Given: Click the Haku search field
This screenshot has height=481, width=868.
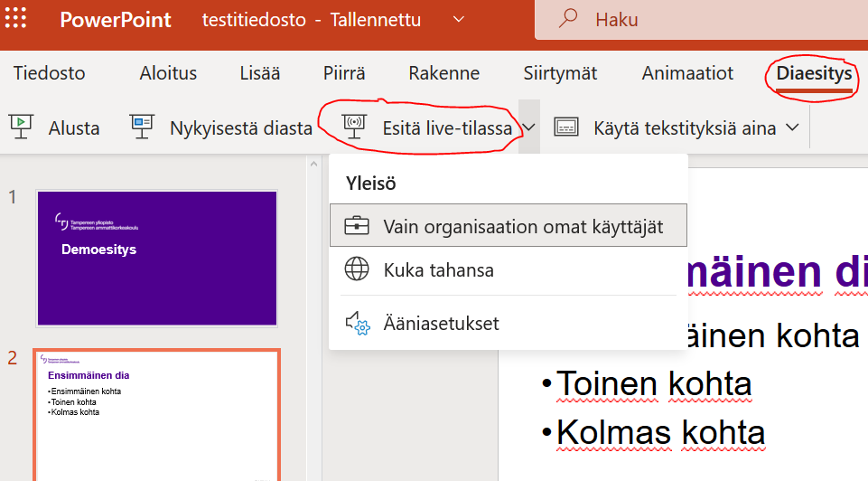Looking at the screenshot, I should click(x=701, y=20).
